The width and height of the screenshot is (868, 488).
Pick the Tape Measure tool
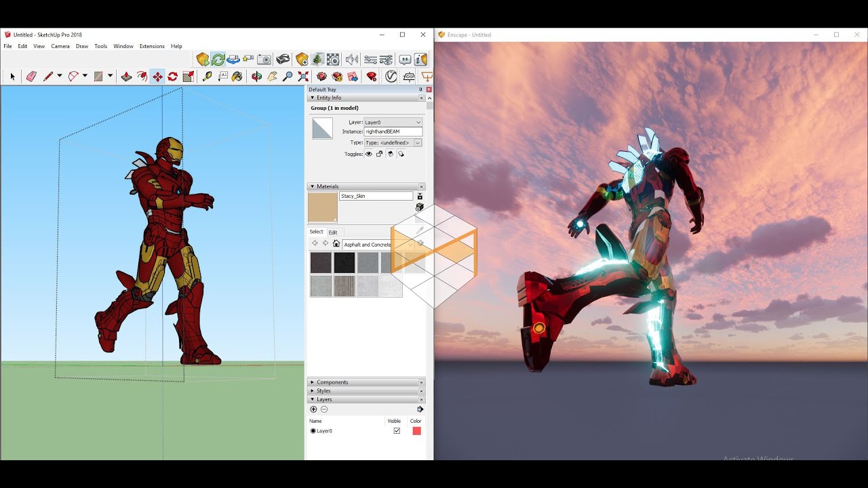(207, 77)
